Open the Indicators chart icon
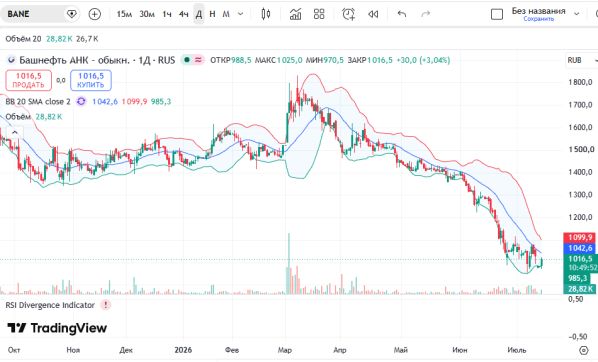 (x=295, y=14)
